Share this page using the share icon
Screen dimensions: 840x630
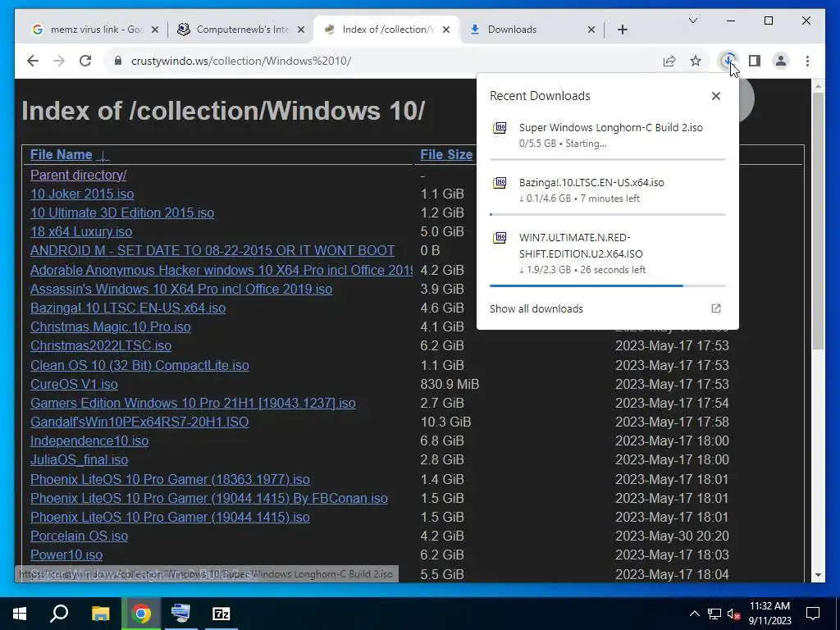[x=669, y=61]
